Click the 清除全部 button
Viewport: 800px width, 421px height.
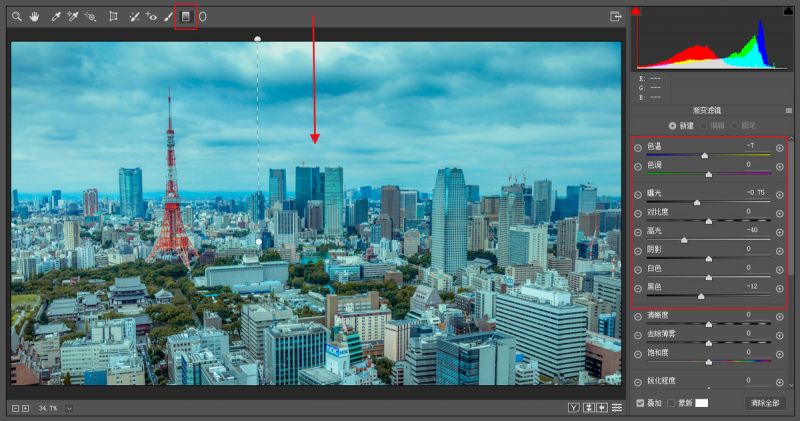click(x=764, y=402)
